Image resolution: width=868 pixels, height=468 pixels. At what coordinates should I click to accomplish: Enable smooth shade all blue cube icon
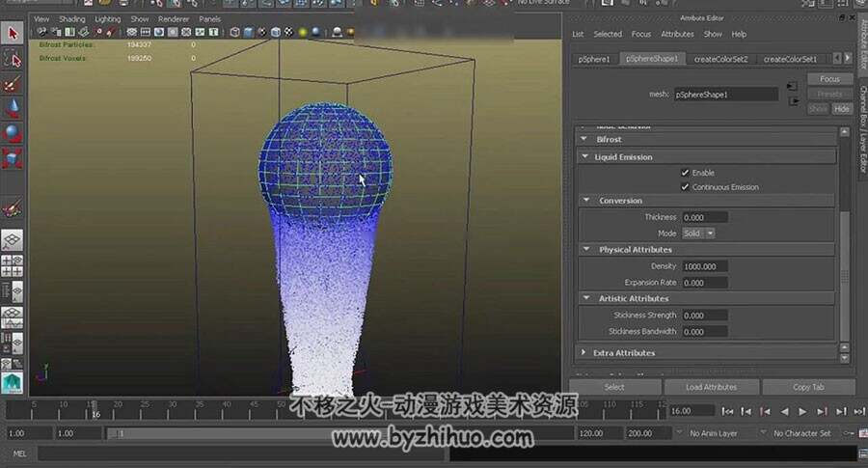249,32
